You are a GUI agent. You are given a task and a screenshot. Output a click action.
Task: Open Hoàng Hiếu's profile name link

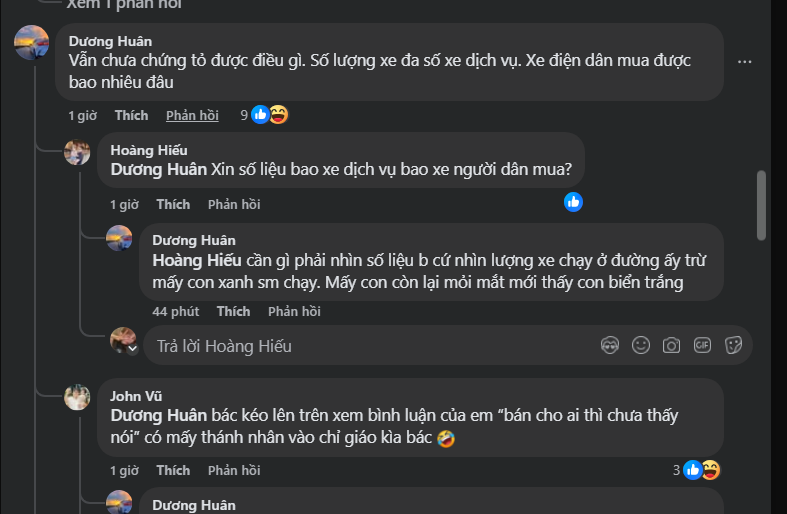148,150
